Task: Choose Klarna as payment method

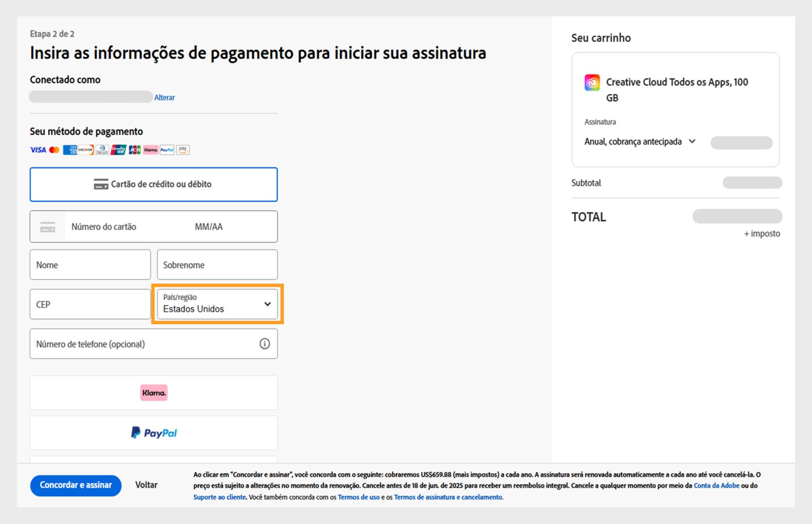Action: [154, 393]
